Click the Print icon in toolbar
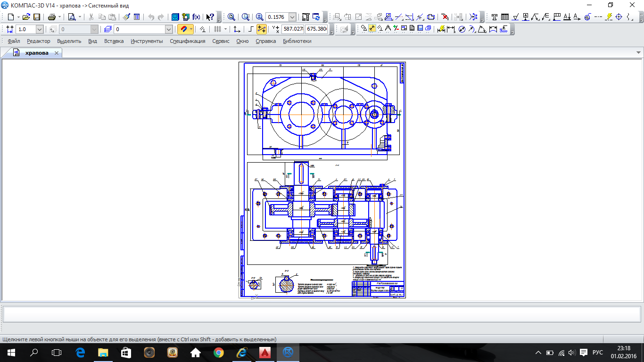644x362 pixels. tap(51, 17)
